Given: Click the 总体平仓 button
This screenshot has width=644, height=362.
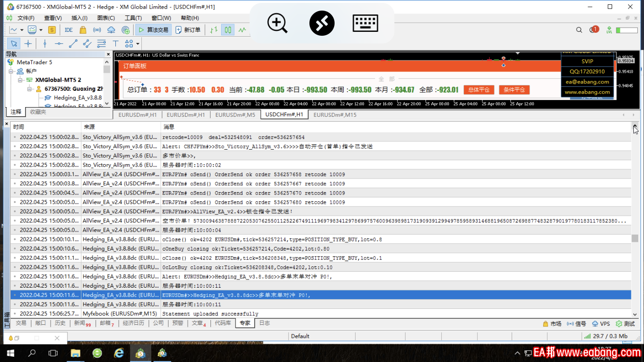Looking at the screenshot, I should coord(479,90).
